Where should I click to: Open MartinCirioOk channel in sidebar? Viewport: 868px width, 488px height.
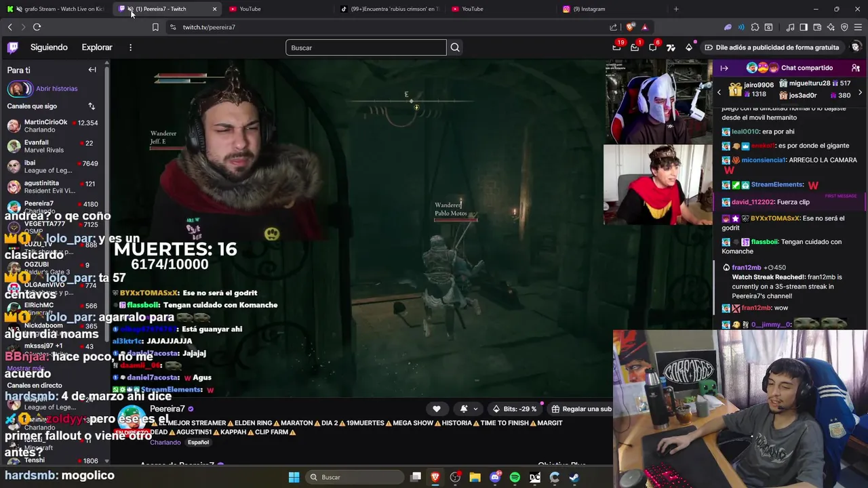click(x=54, y=126)
